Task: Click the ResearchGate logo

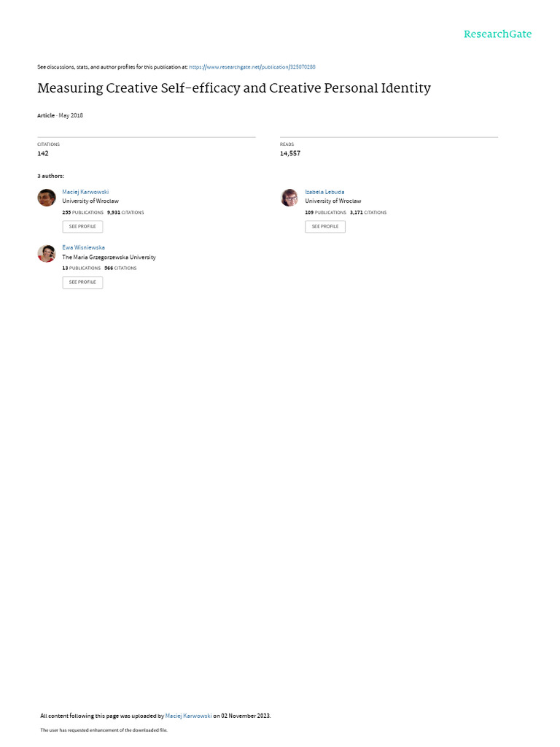Action: [x=497, y=34]
